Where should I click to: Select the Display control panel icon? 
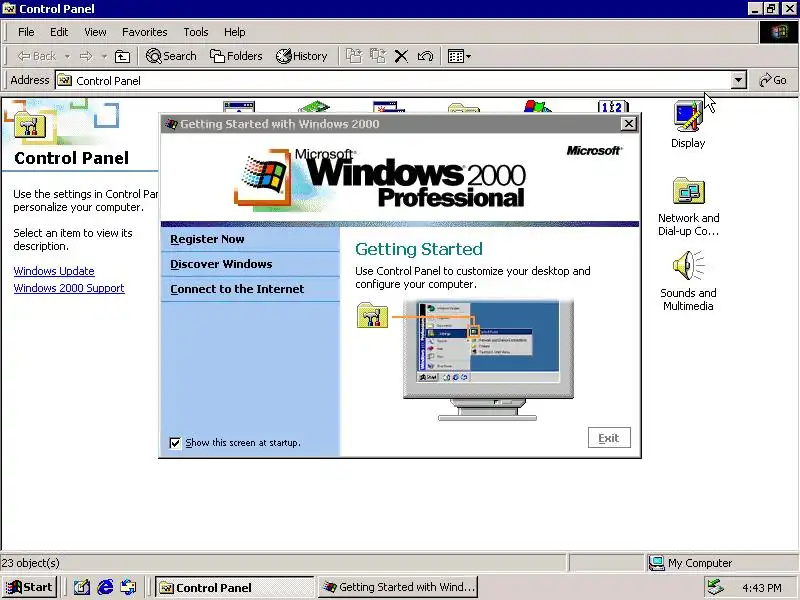(x=688, y=125)
